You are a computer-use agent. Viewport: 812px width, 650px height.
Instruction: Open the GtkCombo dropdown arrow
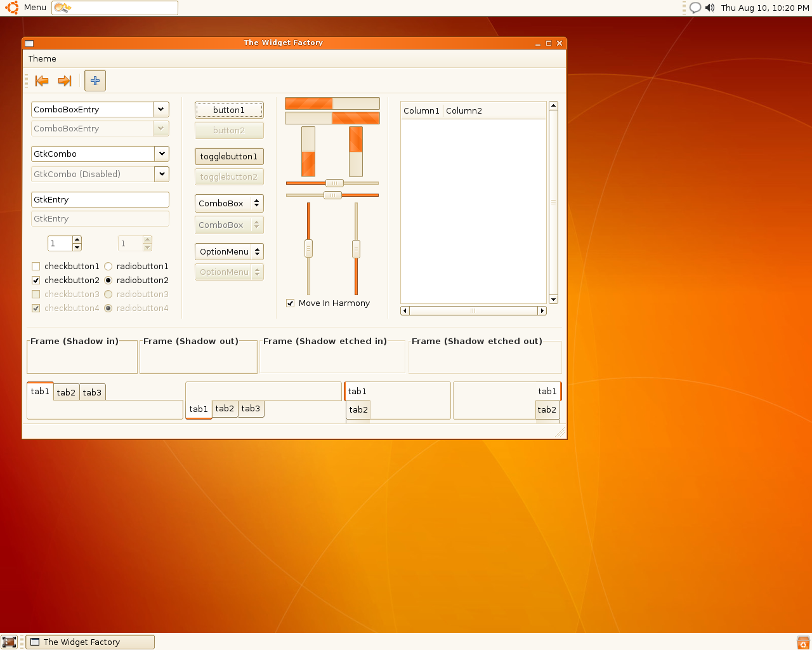coord(162,154)
